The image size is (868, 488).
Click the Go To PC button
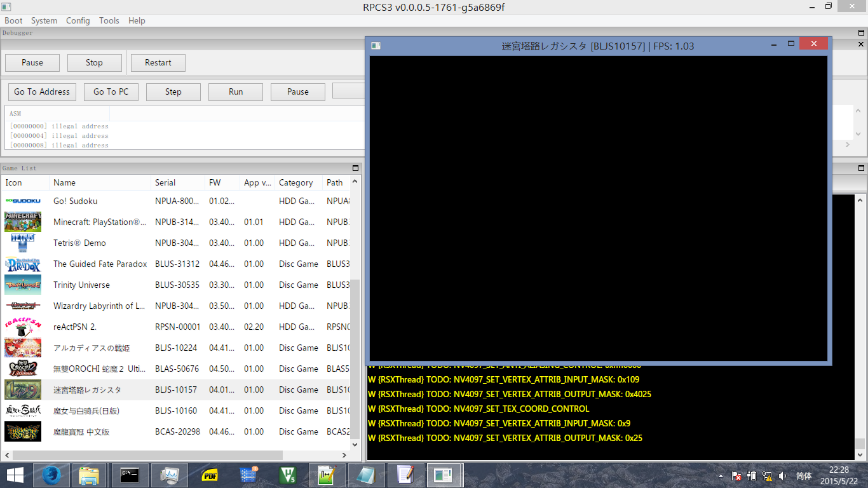[x=111, y=91]
